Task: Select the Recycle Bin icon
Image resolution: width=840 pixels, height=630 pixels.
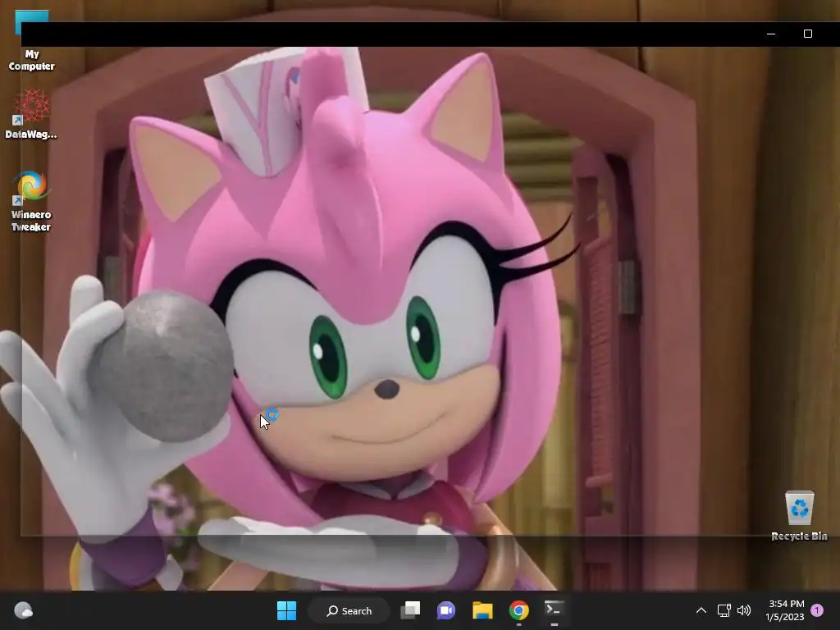Action: click(x=799, y=515)
